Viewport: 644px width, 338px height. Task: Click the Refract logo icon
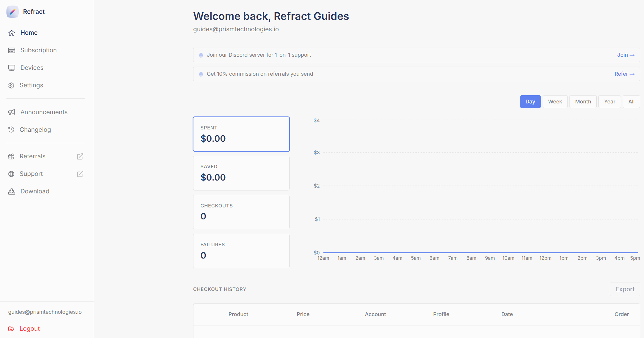pyautogui.click(x=12, y=12)
